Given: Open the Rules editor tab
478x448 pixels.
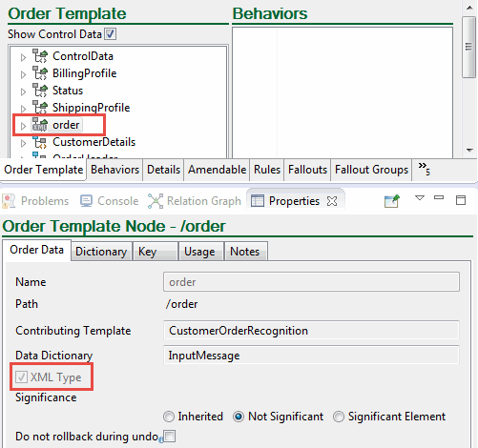Looking at the screenshot, I should click(x=267, y=170).
